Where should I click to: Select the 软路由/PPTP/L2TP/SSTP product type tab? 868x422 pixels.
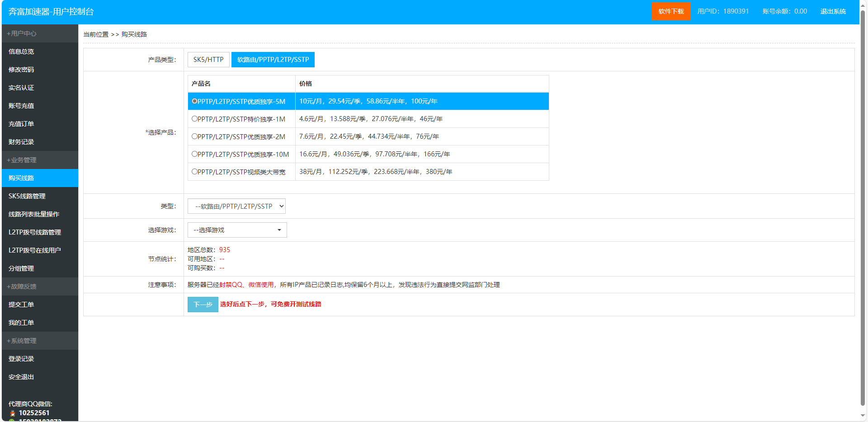pos(273,60)
